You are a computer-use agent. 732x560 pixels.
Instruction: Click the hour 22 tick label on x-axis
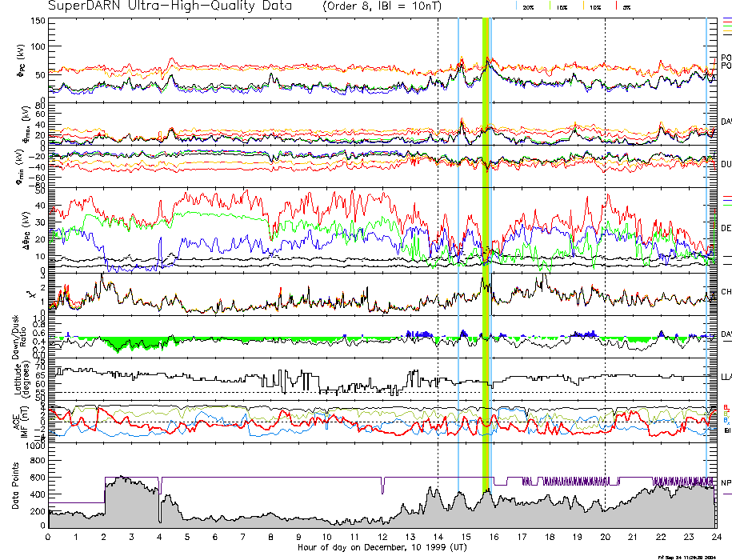(661, 536)
